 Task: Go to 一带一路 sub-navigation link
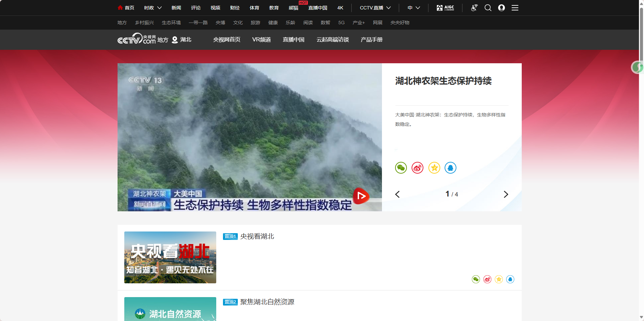pyautogui.click(x=198, y=23)
